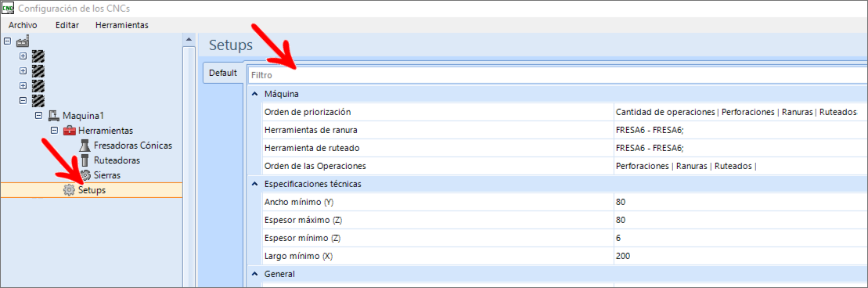Click the tree panel scroll up arrow
The image size is (868, 288).
(189, 40)
